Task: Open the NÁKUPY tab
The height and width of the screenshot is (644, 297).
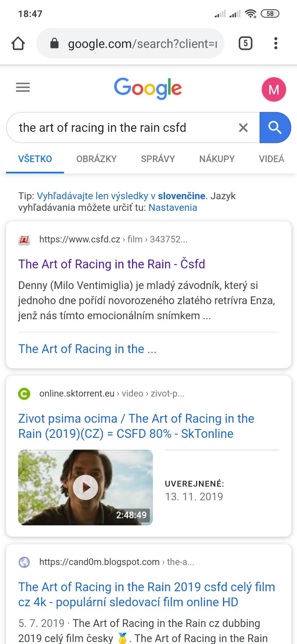Action: pos(217,159)
